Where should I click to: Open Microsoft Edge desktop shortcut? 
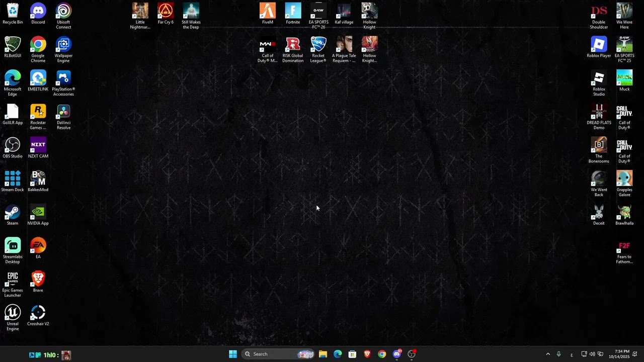(13, 83)
